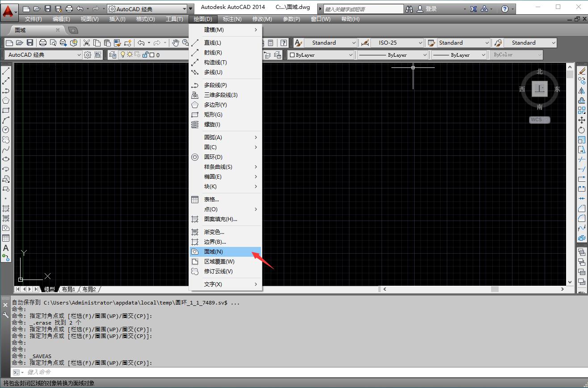588x388 pixels.
Task: Open the AutoCAD 经典 workspace dropdown
Action: (79, 55)
